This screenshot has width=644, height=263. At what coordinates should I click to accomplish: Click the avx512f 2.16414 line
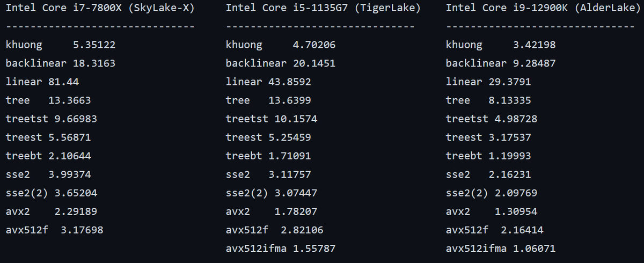495,230
